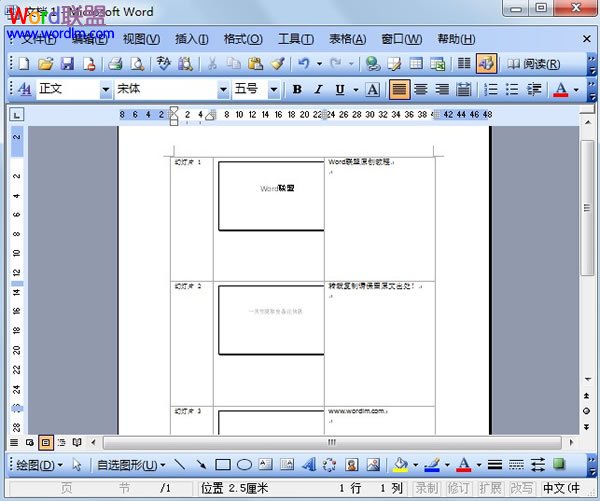This screenshot has width=600, height=501.
Task: Select the Rectangle drawing tool
Action: pos(223,465)
